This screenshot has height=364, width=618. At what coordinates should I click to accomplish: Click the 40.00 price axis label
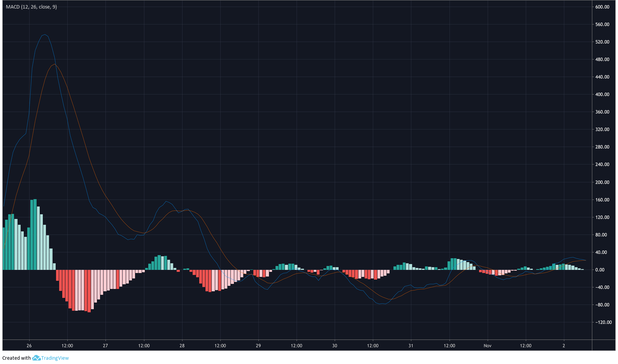click(x=601, y=252)
